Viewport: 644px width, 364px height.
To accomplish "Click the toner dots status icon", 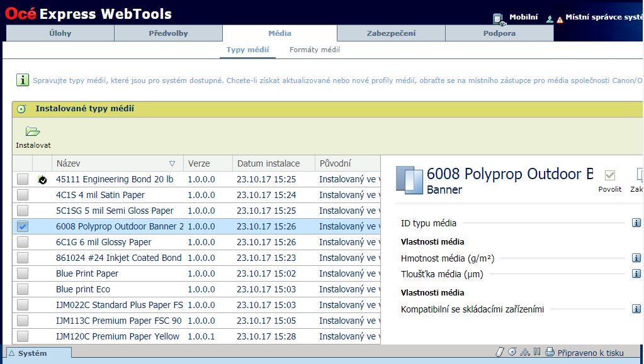I will coord(525,352).
